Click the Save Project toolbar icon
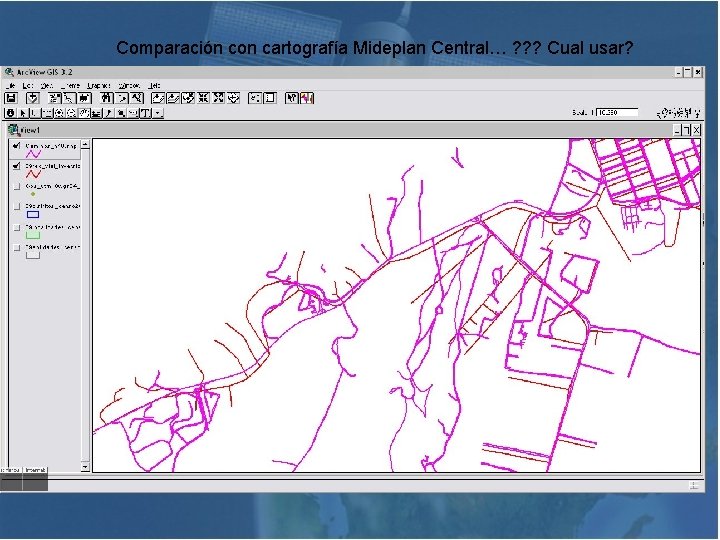 [11, 98]
